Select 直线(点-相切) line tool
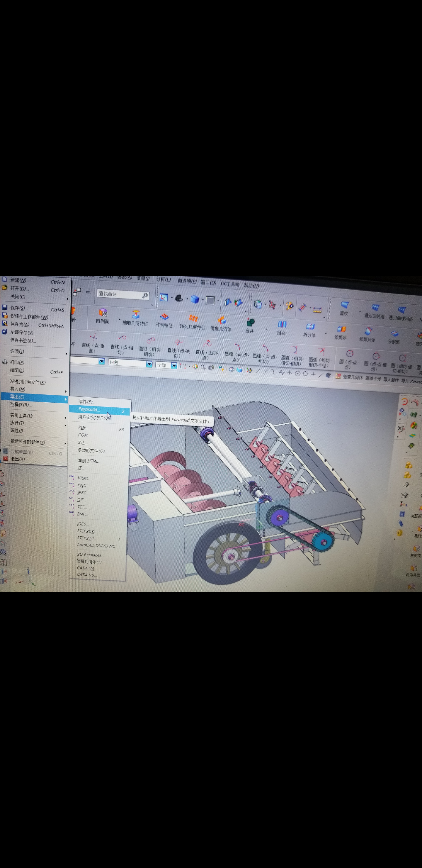The image size is (422, 868). [x=122, y=345]
